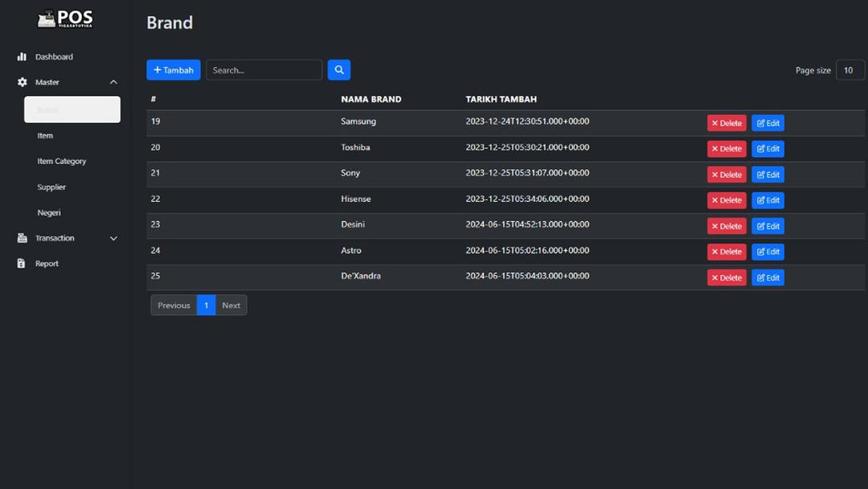Open Dashboard from the sidebar
This screenshot has height=489, width=868.
[x=54, y=57]
